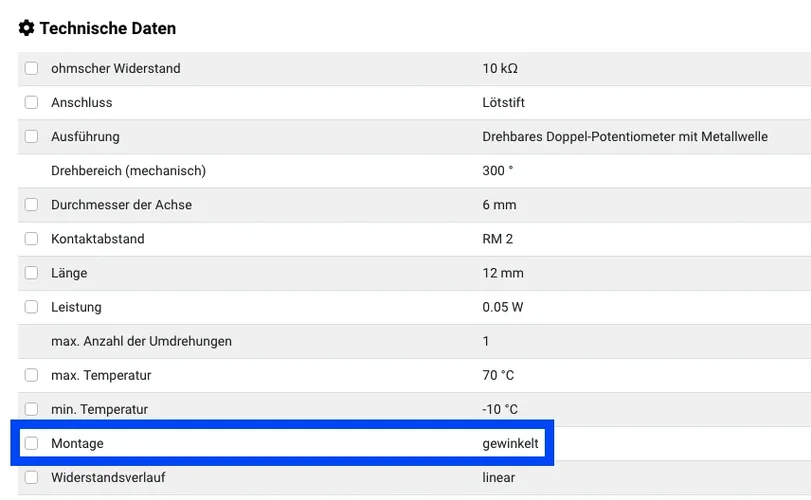This screenshot has width=811, height=500.
Task: Check the highlighted Montage checkbox
Action: (32, 443)
